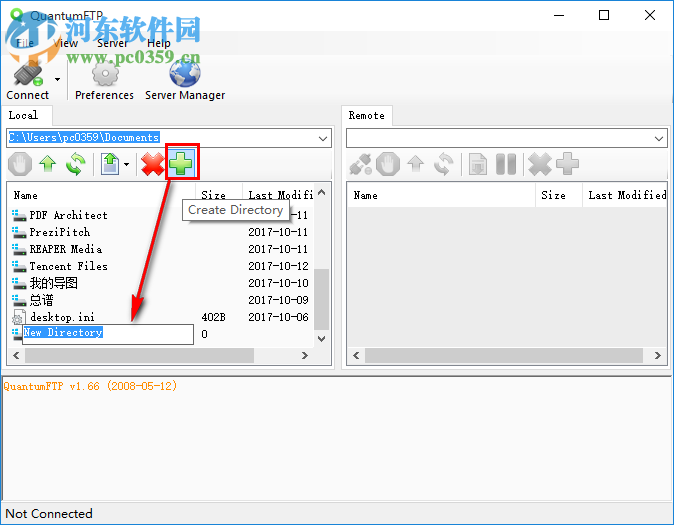Click the local horizontal scroll right arrow
The width and height of the screenshot is (674, 525).
point(305,356)
